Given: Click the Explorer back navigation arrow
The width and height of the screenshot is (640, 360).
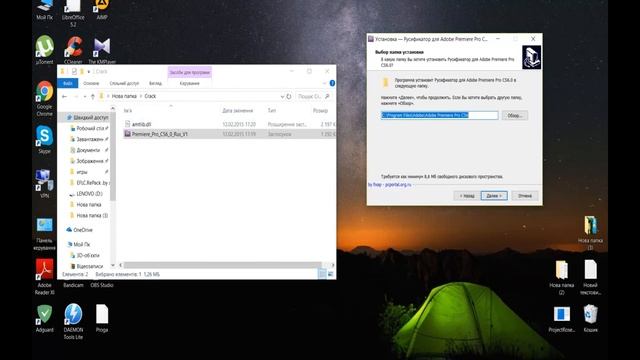Looking at the screenshot, I should click(64, 96).
